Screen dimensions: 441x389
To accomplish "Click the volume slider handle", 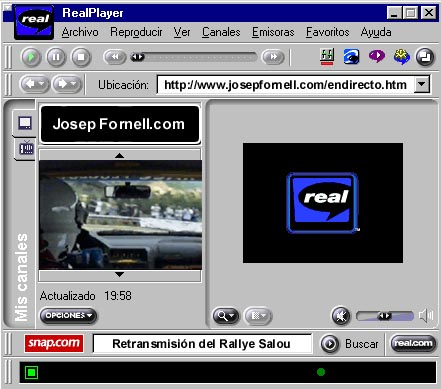I will 384,316.
